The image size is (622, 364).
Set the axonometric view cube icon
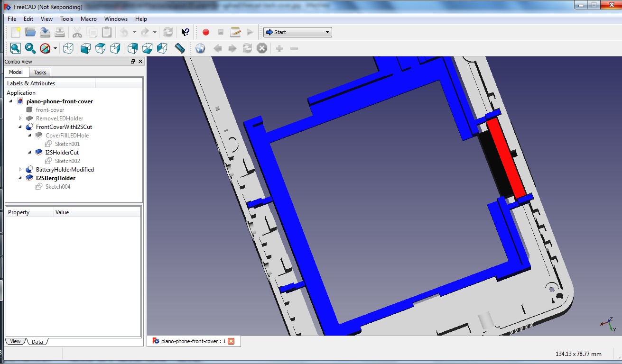[68, 48]
